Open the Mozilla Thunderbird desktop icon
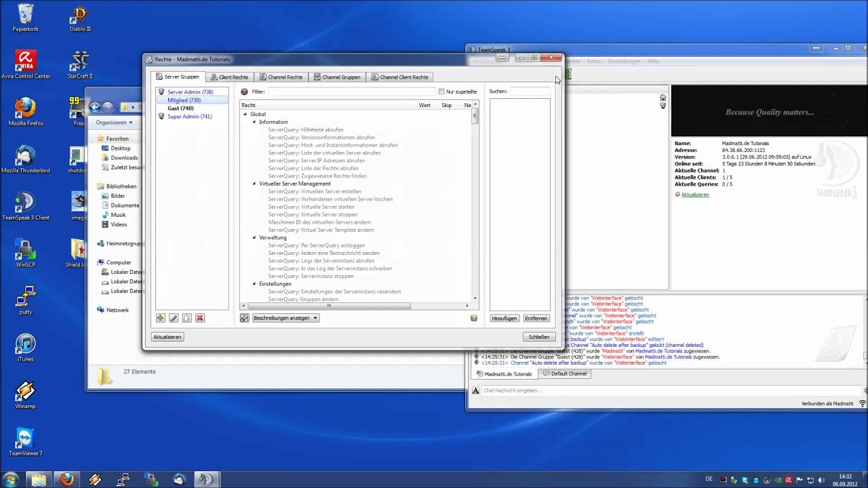The image size is (868, 488). (26, 159)
